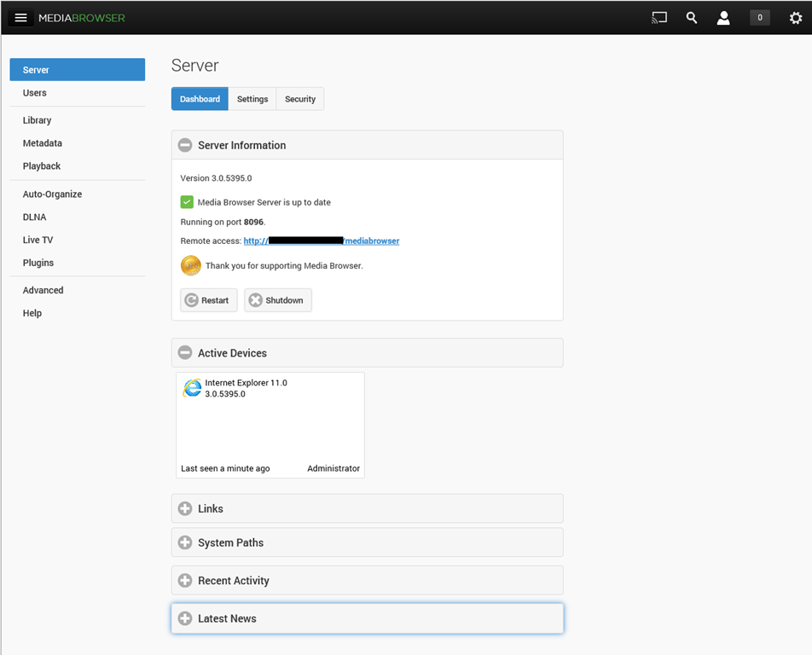Collapse the Active Devices section

[x=185, y=353]
